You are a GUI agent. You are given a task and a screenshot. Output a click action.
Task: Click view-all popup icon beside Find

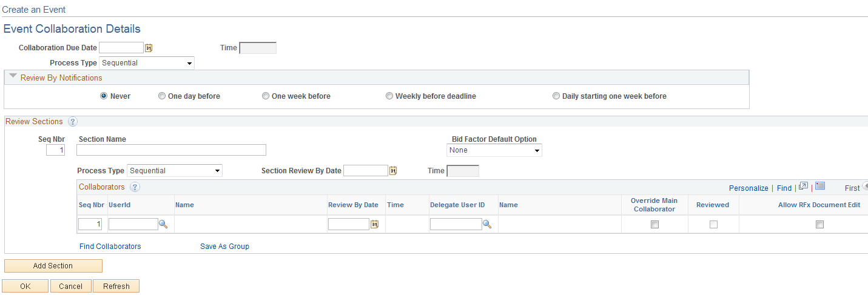pyautogui.click(x=803, y=187)
